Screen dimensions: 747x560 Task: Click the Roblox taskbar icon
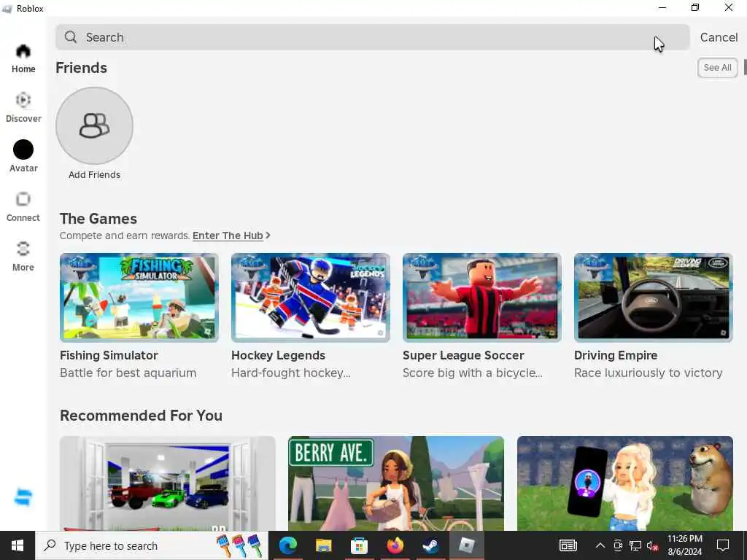tap(466, 545)
